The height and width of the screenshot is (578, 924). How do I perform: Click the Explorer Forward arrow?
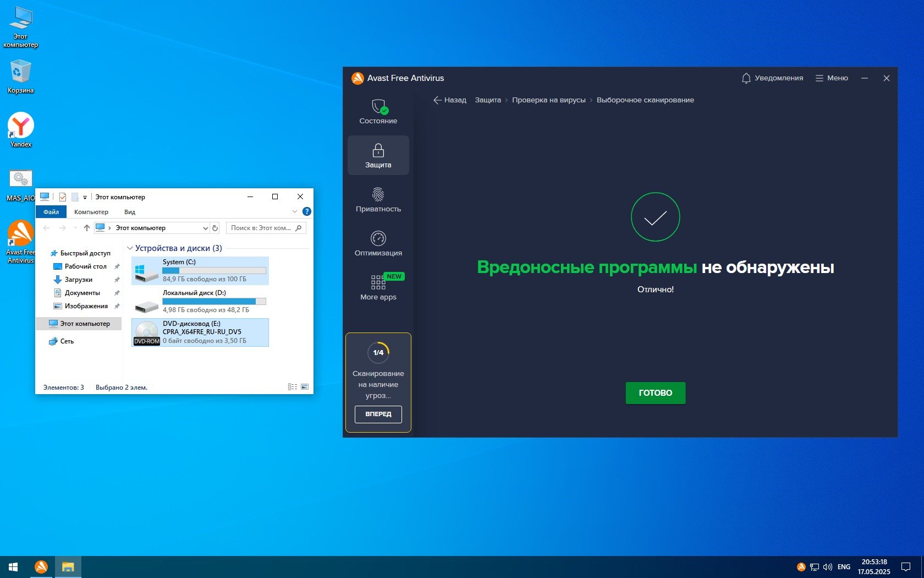pos(62,228)
